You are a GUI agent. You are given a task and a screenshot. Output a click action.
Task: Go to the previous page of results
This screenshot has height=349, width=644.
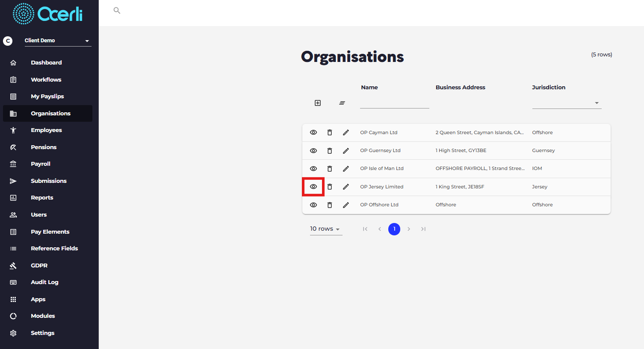tap(380, 229)
